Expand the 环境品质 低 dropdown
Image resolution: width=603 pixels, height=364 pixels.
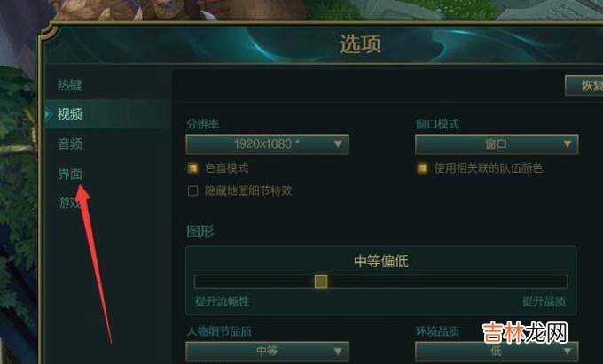click(x=497, y=352)
